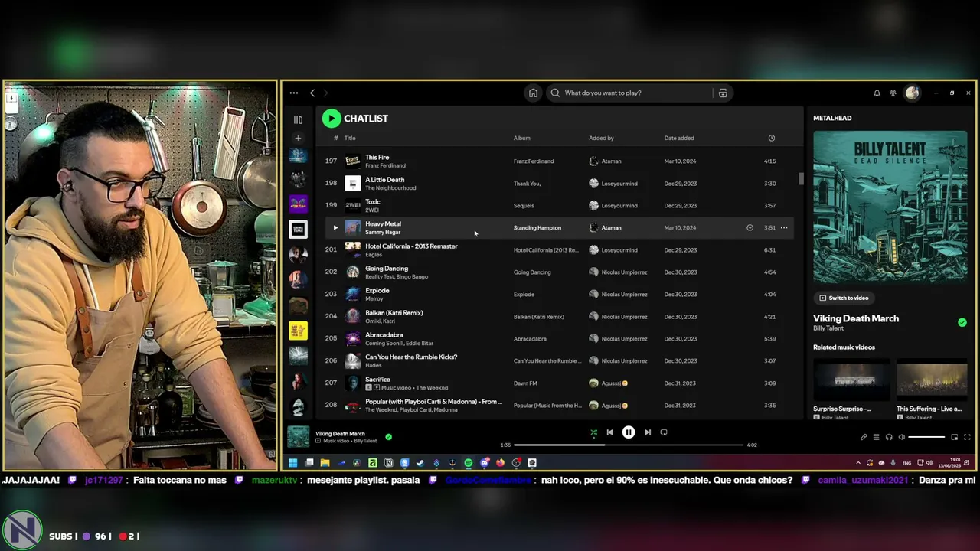Click the track list scrollbar thumb
The height and width of the screenshot is (551, 980).
[x=801, y=178]
